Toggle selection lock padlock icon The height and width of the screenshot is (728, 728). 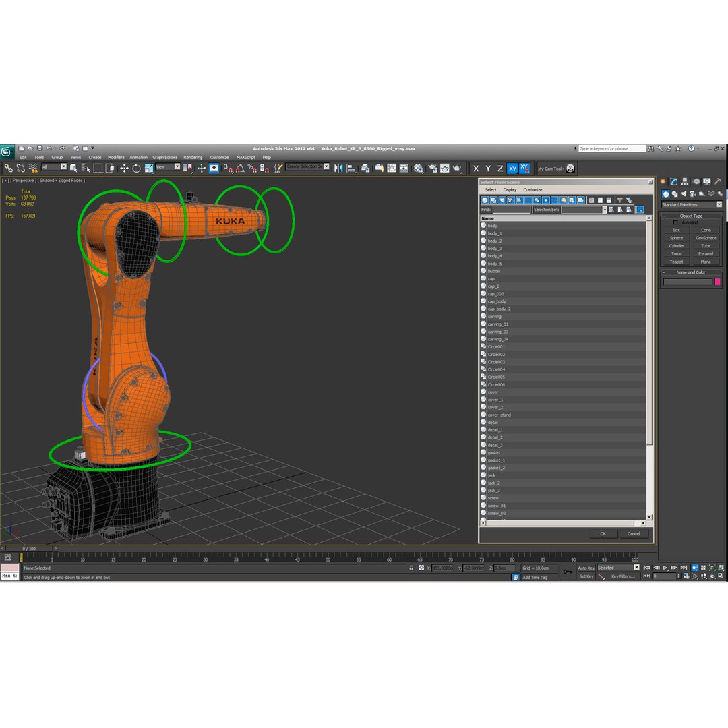pos(411,568)
